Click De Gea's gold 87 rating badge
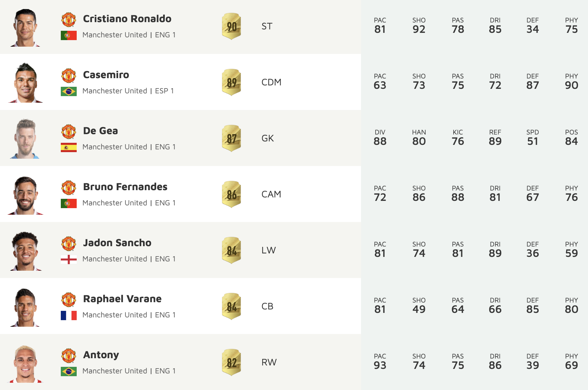This screenshot has height=390, width=588. pos(231,138)
